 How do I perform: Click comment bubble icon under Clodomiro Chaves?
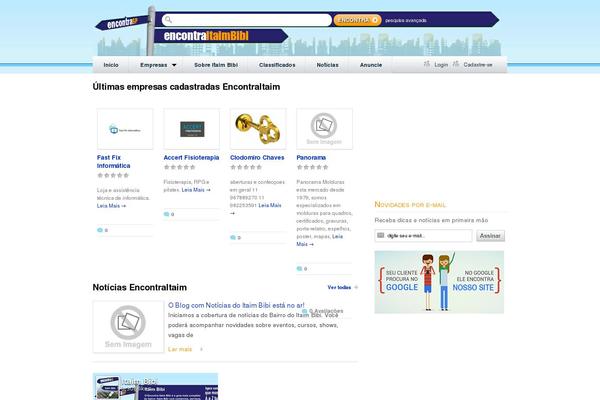pyautogui.click(x=233, y=238)
